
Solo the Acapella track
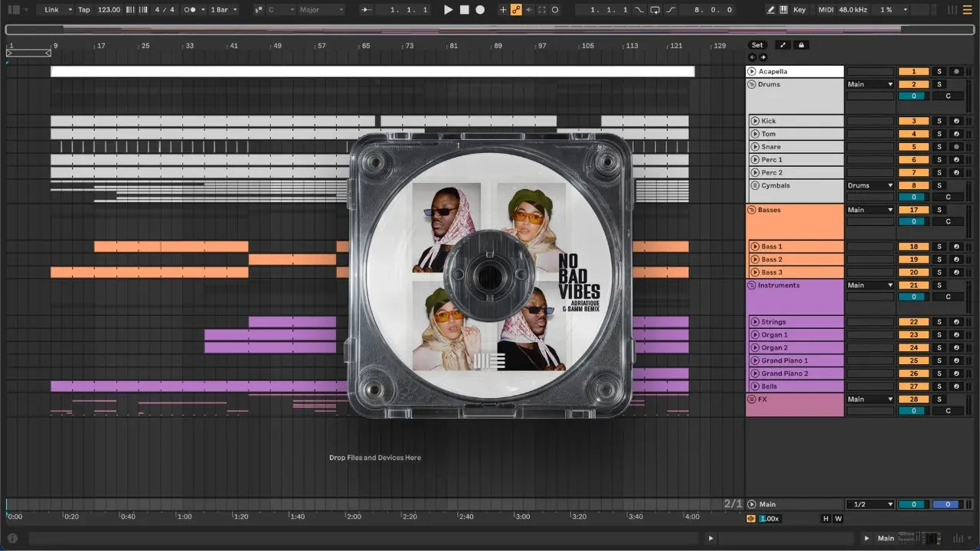(939, 71)
